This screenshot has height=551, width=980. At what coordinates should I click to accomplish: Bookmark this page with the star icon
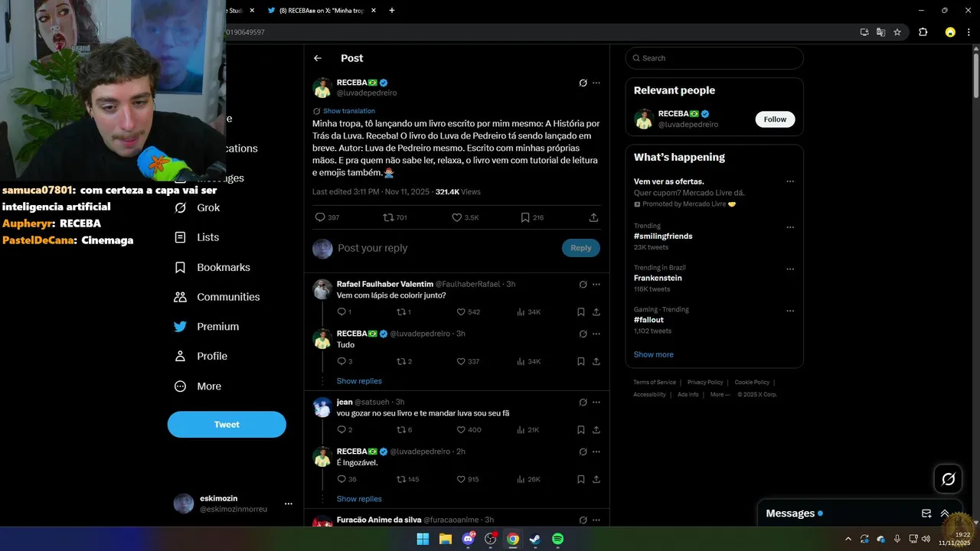point(897,32)
